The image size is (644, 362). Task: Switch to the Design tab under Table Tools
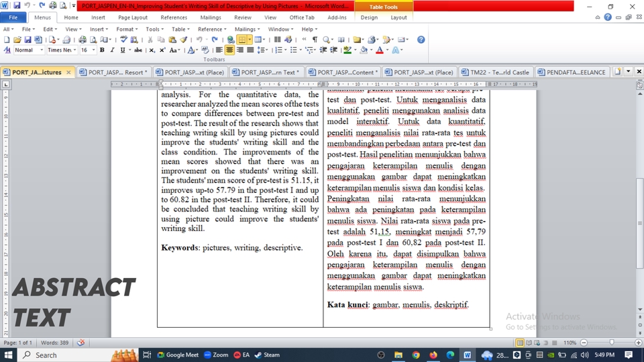(369, 17)
